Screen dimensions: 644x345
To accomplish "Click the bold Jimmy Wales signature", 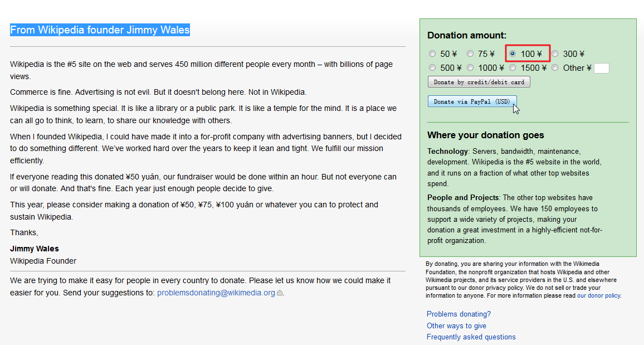I will point(35,249).
